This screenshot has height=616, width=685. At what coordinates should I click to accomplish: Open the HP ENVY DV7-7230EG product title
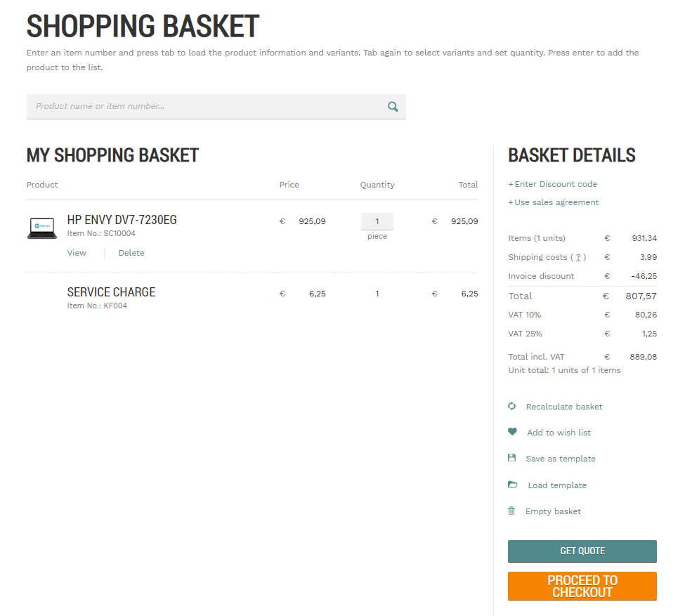click(122, 220)
